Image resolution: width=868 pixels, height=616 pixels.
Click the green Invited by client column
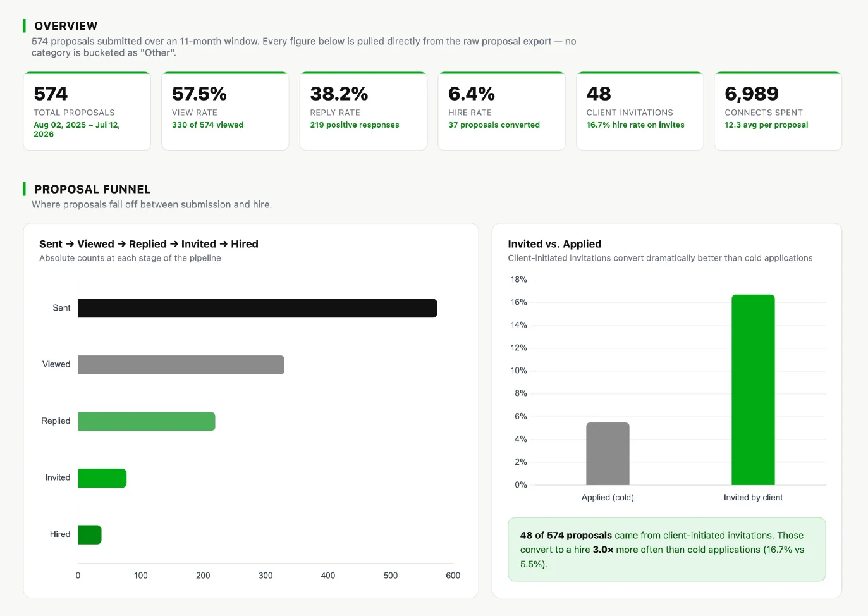pyautogui.click(x=753, y=390)
